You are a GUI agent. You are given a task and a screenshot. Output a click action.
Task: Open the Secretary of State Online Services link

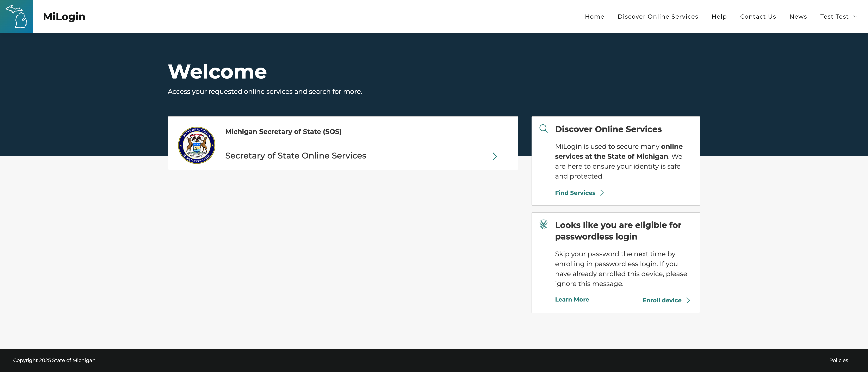[296, 156]
